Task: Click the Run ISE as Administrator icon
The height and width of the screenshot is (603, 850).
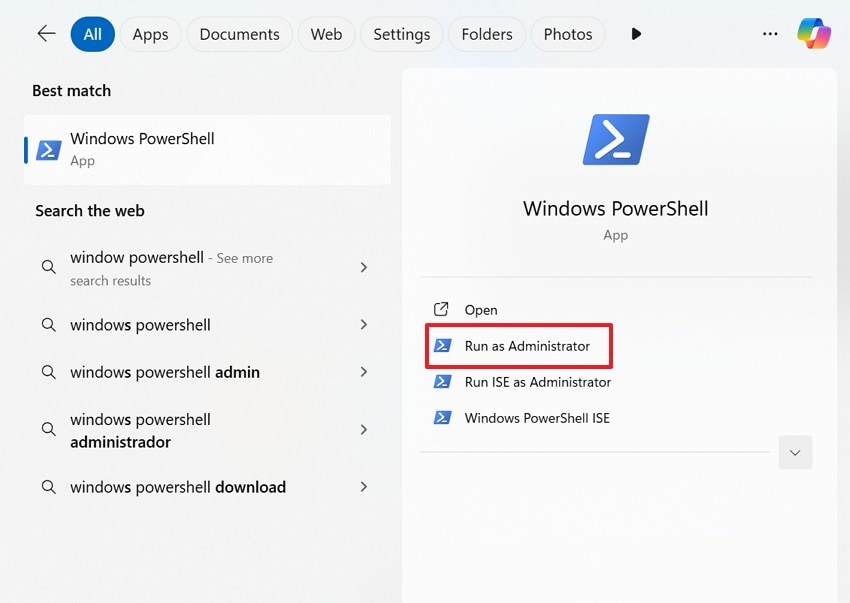Action: [443, 381]
